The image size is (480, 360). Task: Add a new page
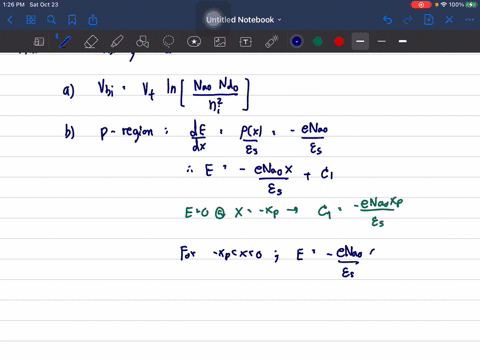click(429, 20)
